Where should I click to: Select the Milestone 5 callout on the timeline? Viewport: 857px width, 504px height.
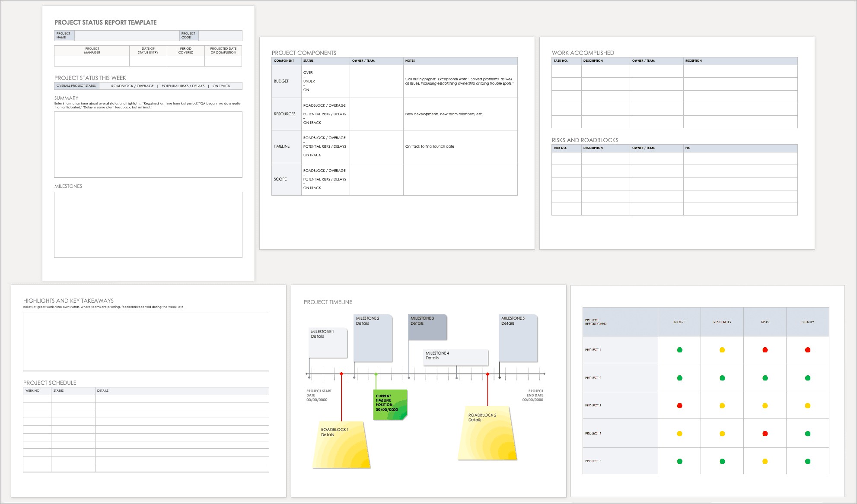click(x=518, y=338)
